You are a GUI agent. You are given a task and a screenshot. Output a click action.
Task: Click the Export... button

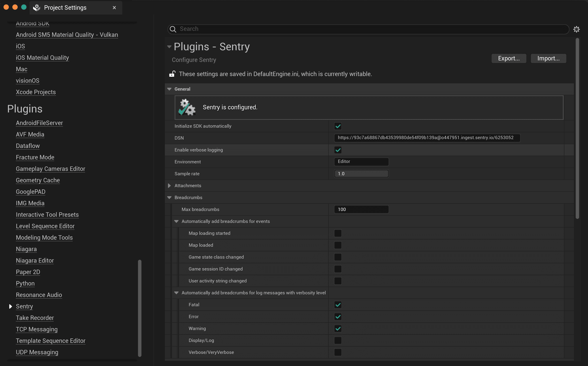coord(509,58)
